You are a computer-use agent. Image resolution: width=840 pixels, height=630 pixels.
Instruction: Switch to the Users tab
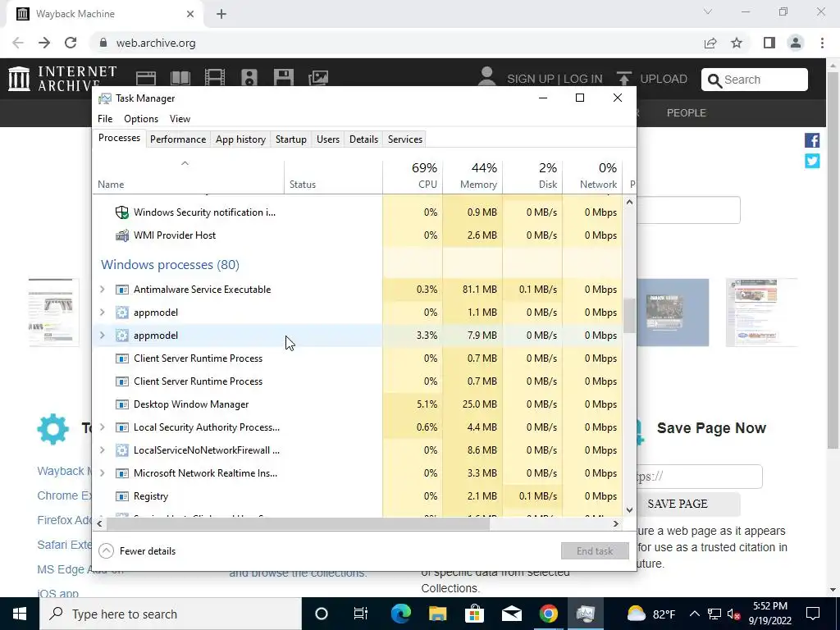[328, 139]
